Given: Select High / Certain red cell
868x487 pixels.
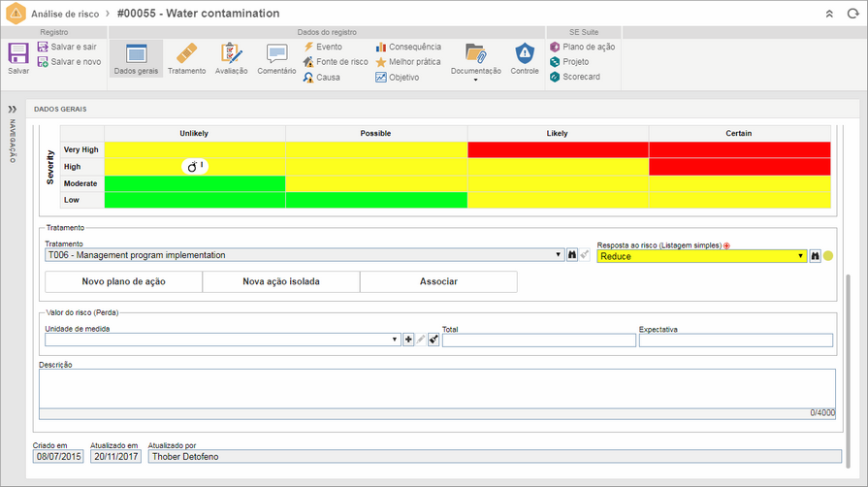Looking at the screenshot, I should click(x=740, y=166).
